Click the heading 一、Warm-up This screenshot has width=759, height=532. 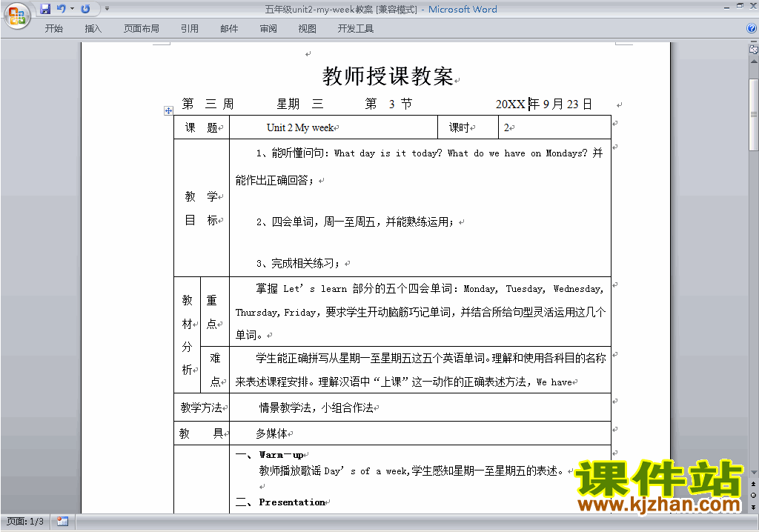click(x=270, y=454)
